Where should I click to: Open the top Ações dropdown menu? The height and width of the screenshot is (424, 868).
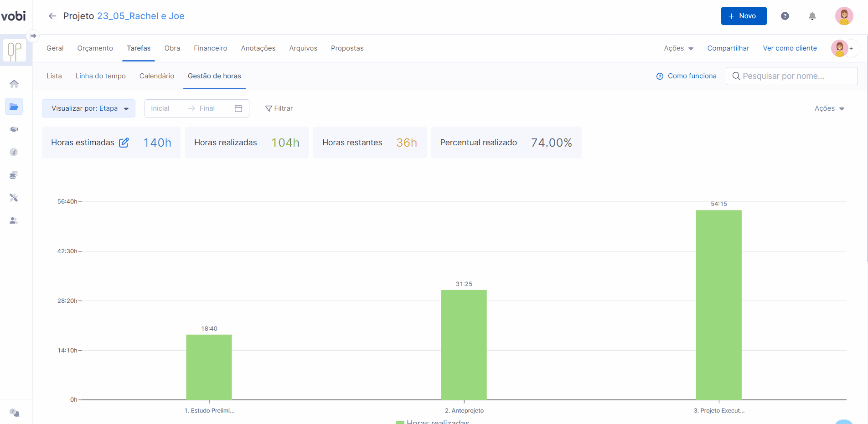coord(678,48)
